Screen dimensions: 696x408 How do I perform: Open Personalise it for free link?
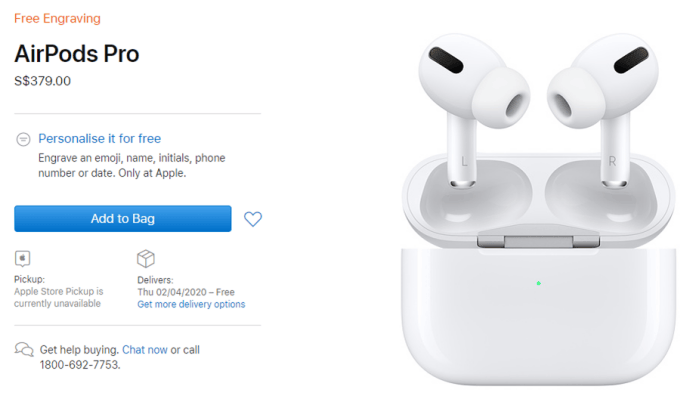tap(99, 139)
